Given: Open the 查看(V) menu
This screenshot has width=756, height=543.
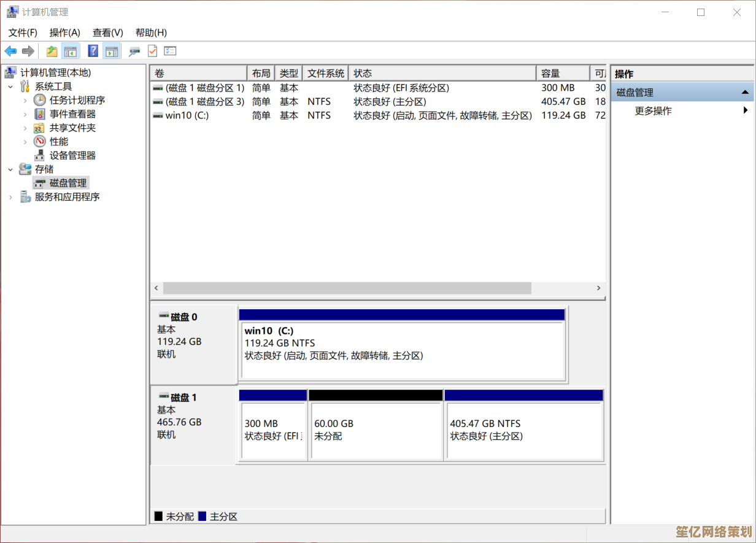Looking at the screenshot, I should pos(107,33).
